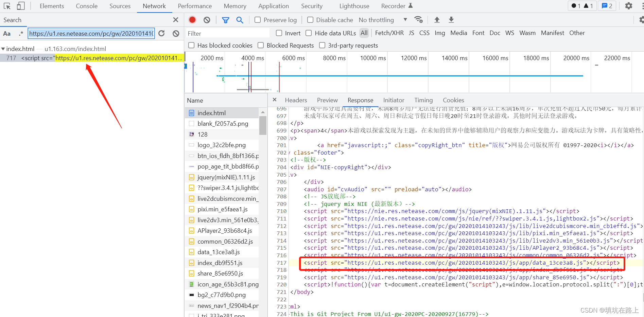The height and width of the screenshot is (317, 644).
Task: Open the Lighthouse tab
Action: pyautogui.click(x=354, y=6)
